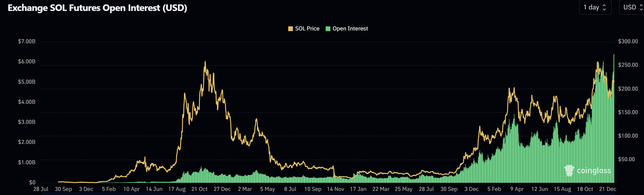The width and height of the screenshot is (644, 195).
Task: Click the highest SOL Price peak above 21 Oct
Action: [x=205, y=62]
